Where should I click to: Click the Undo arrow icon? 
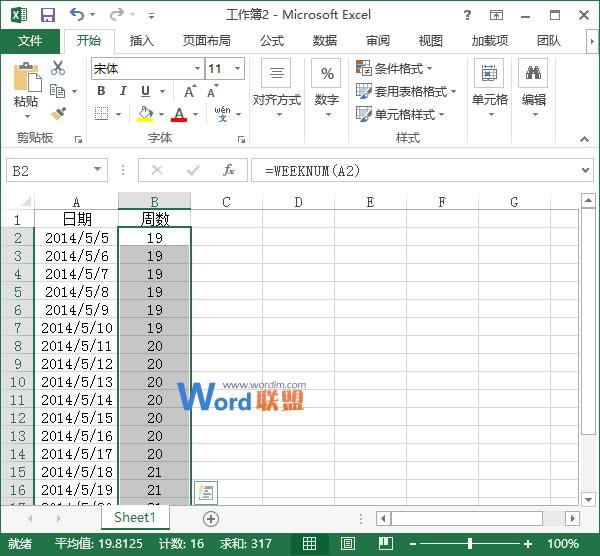point(77,15)
